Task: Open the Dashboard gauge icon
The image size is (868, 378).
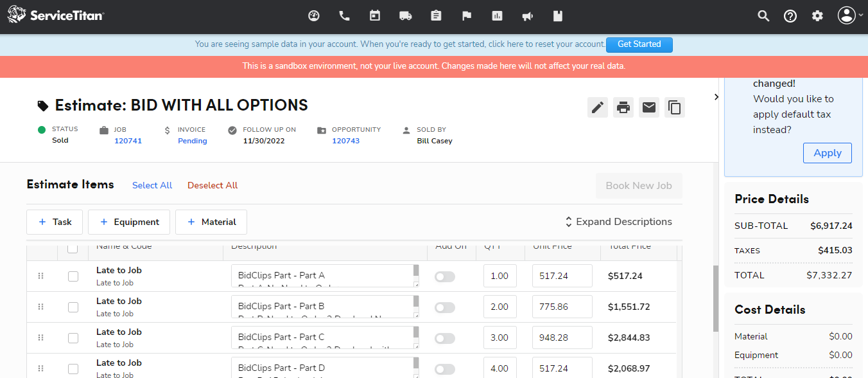Action: [314, 16]
